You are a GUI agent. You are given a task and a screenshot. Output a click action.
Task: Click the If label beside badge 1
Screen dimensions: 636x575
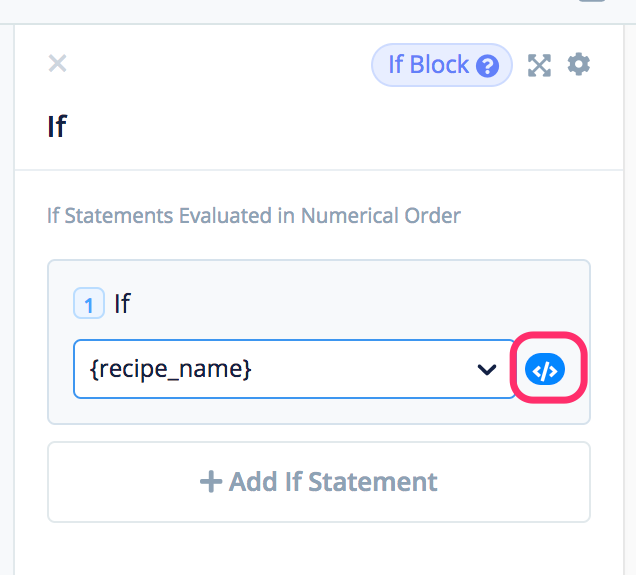point(122,303)
